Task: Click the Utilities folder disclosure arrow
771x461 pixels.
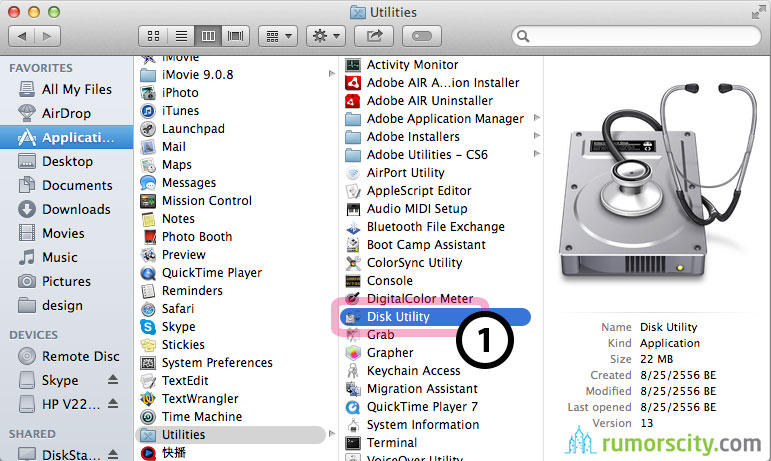Action: 331,433
